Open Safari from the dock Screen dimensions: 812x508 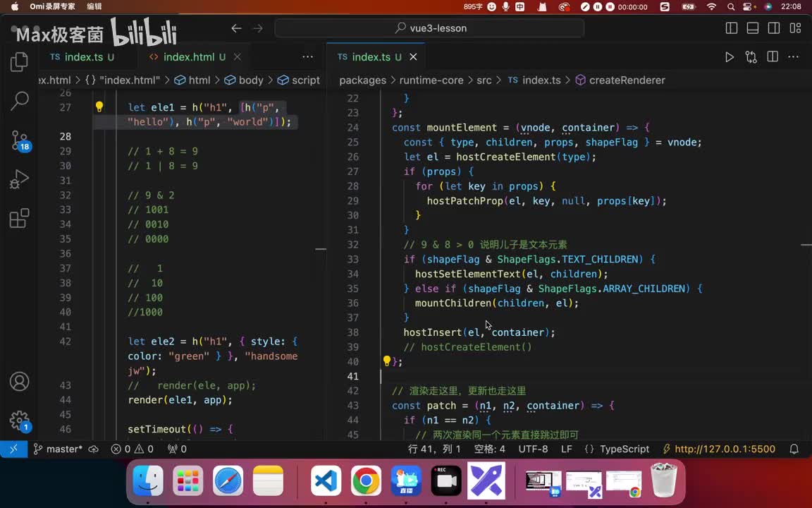pos(228,480)
